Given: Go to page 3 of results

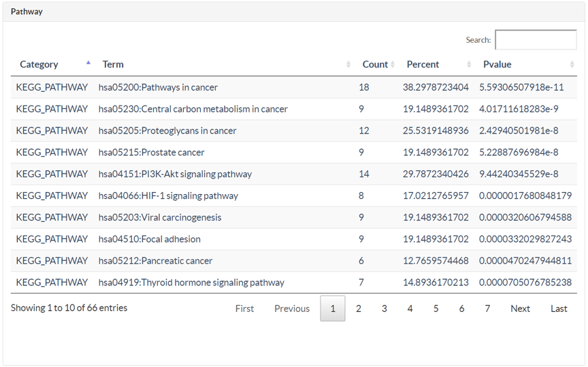Looking at the screenshot, I should point(385,308).
